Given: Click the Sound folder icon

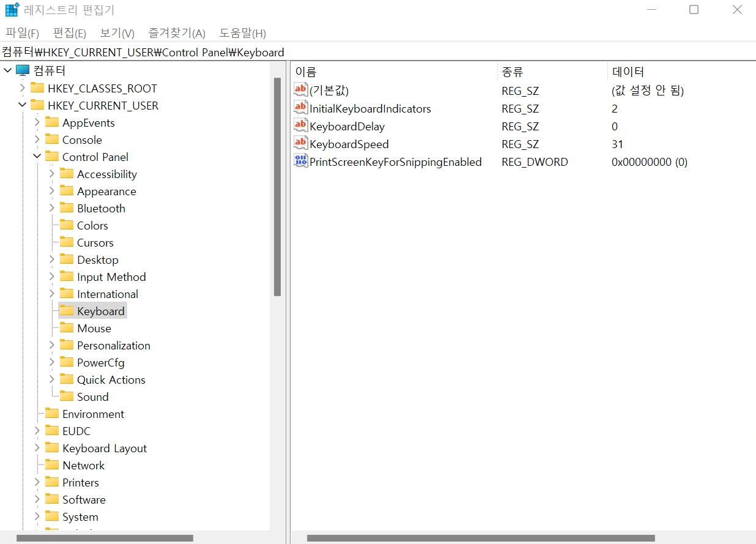Looking at the screenshot, I should pyautogui.click(x=67, y=397).
